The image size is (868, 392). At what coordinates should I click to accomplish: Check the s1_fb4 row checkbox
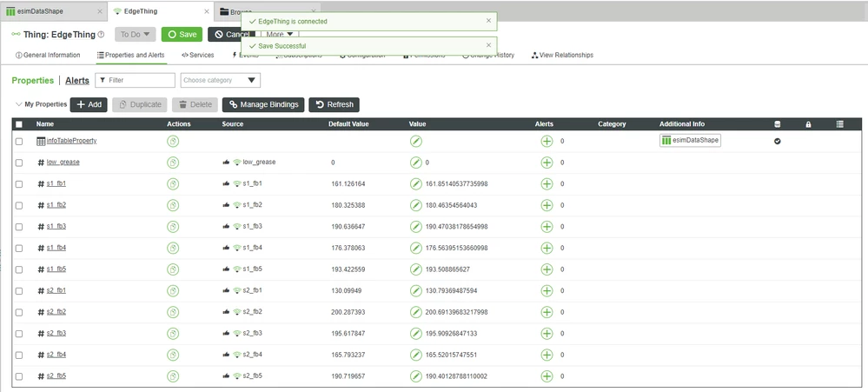(19, 248)
